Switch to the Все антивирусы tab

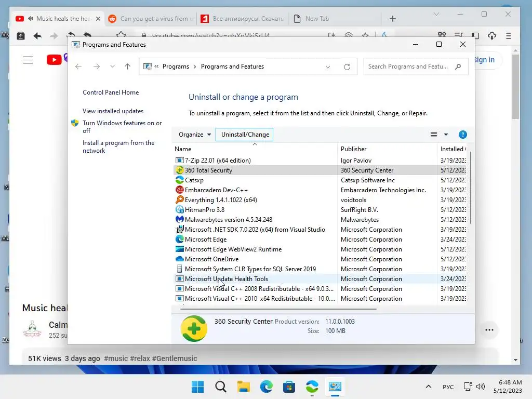[x=243, y=19]
